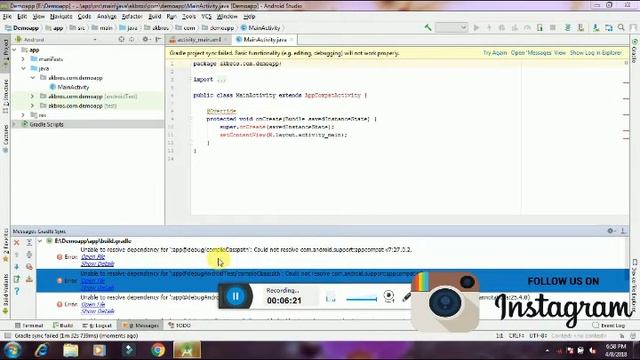Open the Refactor menu
The height and width of the screenshot is (360, 640).
pyautogui.click(x=132, y=16)
